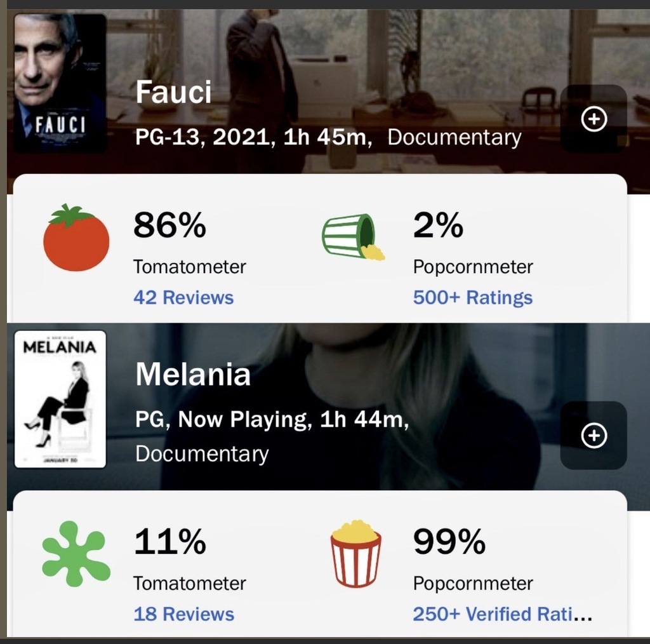Screen dimensions: 650x644
Task: Click the Fauci movie title
Action: [x=173, y=93]
